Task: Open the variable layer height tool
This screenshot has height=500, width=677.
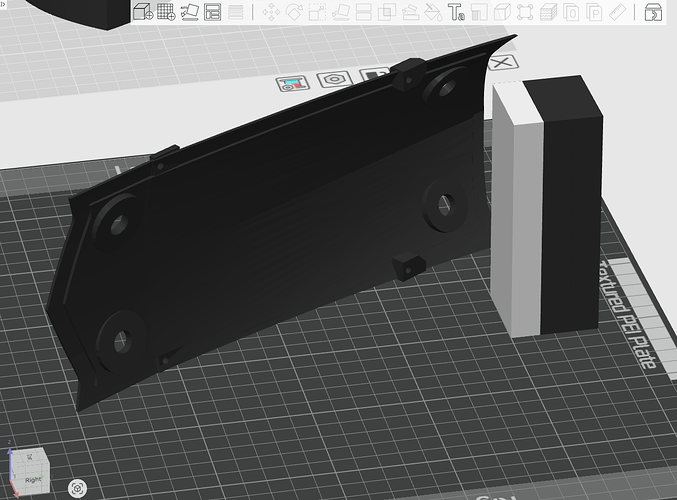Action: click(236, 12)
